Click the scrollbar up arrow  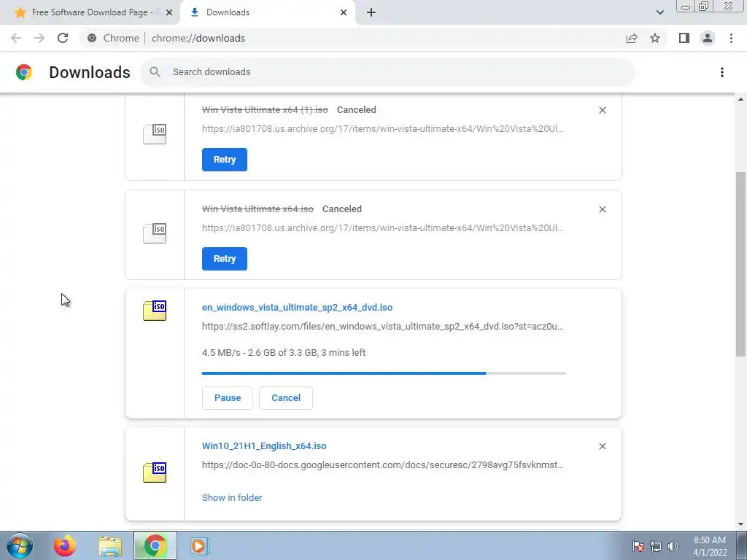click(740, 99)
